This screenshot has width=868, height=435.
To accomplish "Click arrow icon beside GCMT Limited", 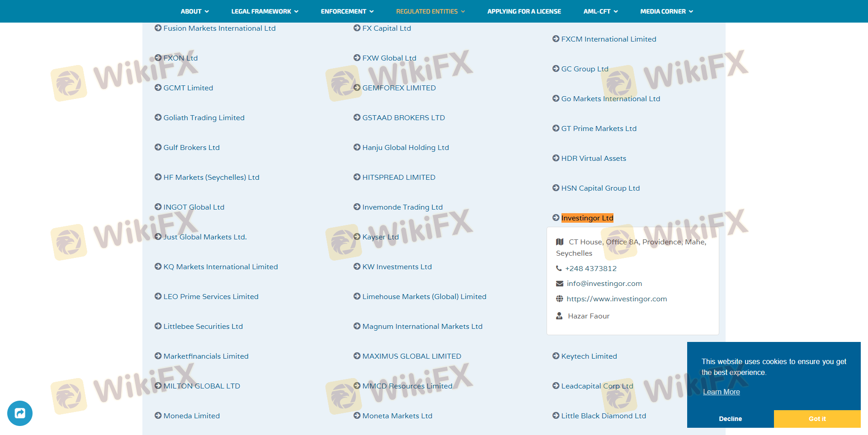I will pyautogui.click(x=158, y=88).
